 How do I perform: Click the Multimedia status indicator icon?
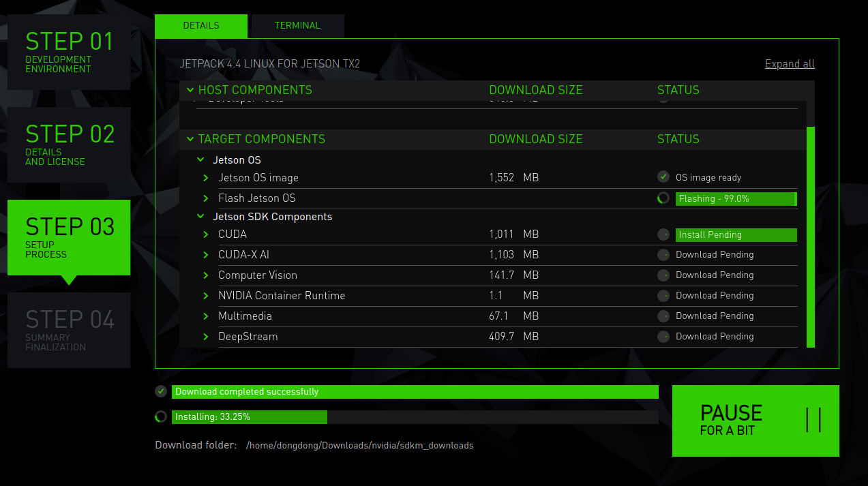(663, 316)
